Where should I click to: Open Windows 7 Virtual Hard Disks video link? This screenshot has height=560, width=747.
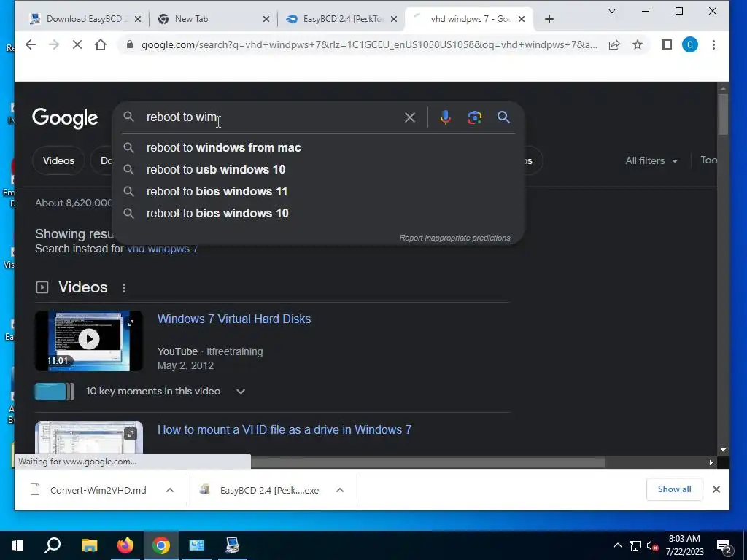point(234,319)
